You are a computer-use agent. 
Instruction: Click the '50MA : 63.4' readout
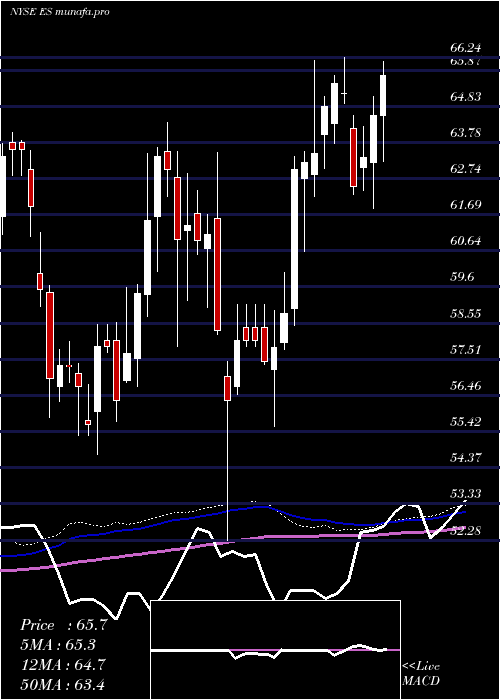pos(63,684)
